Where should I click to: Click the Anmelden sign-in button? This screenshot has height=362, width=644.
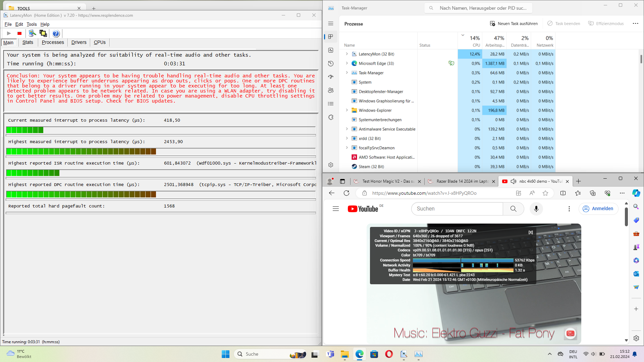(x=598, y=208)
